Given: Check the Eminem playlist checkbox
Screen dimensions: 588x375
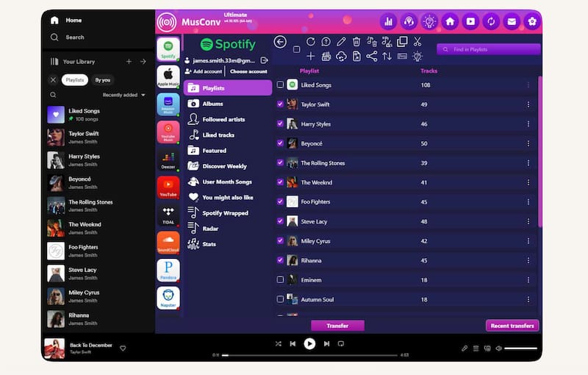Looking at the screenshot, I should coord(280,279).
